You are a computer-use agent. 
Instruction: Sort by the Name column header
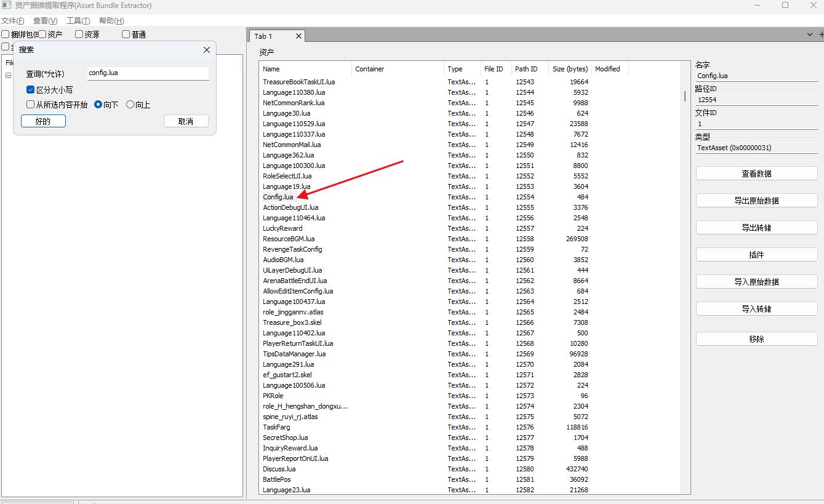pos(305,69)
